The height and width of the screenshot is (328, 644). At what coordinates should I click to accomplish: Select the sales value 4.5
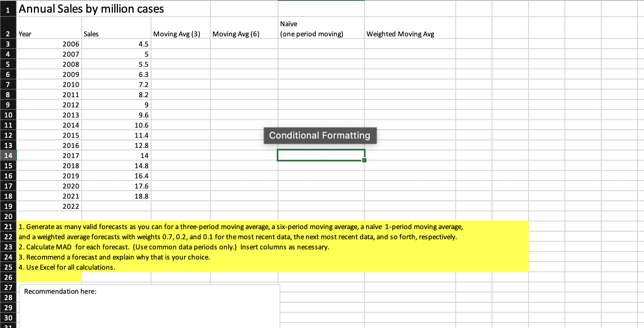click(116, 44)
